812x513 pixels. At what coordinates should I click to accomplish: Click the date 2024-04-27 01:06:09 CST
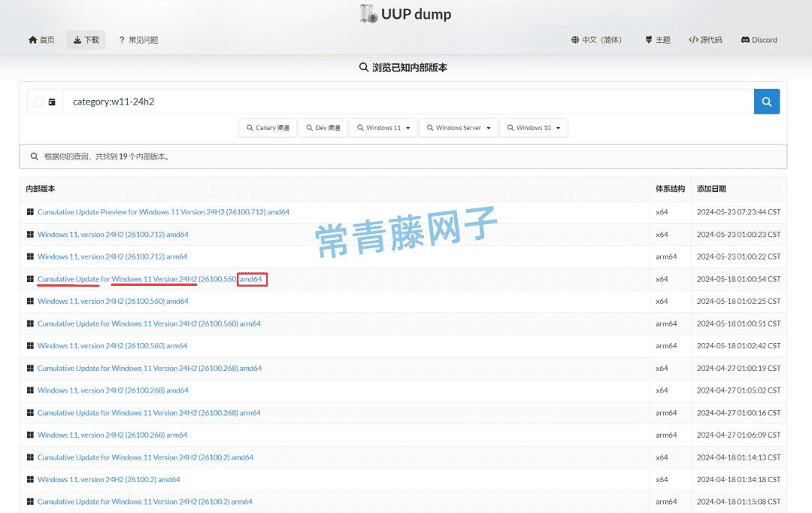coord(738,435)
